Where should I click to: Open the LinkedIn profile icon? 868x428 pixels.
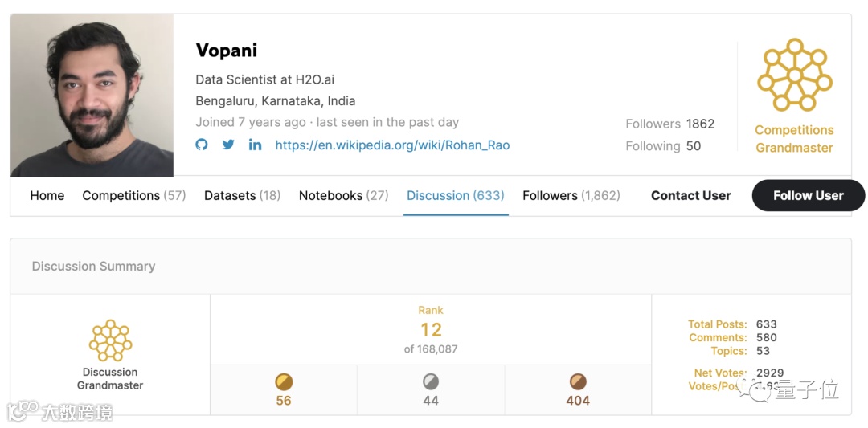click(x=255, y=145)
